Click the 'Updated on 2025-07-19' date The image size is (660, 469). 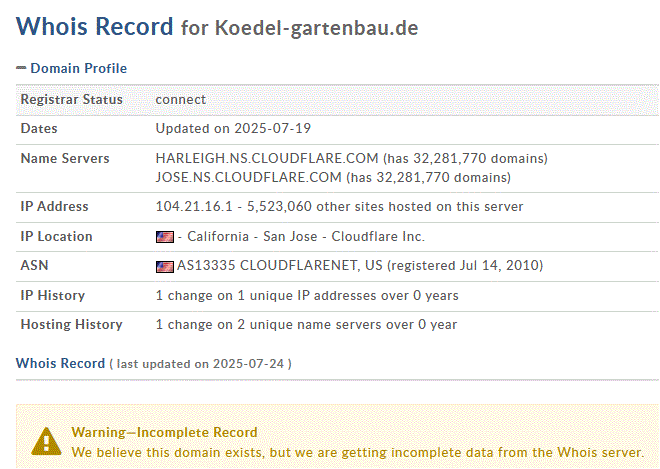pyautogui.click(x=228, y=129)
